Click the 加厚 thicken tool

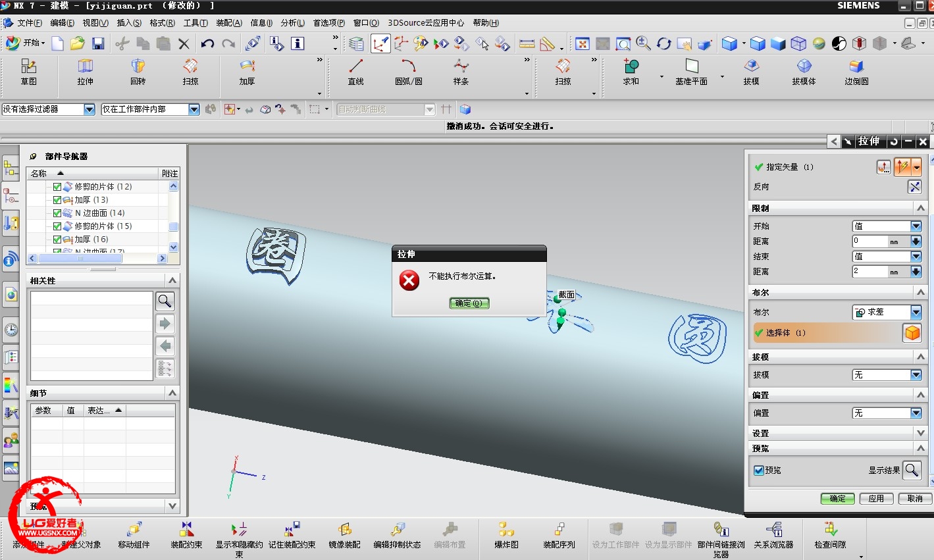tap(247, 72)
